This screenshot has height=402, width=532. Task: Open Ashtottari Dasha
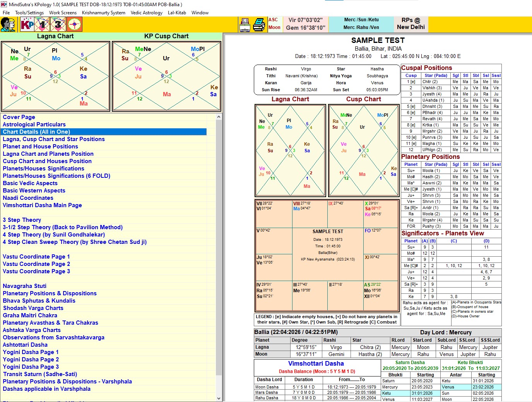[x=25, y=345]
